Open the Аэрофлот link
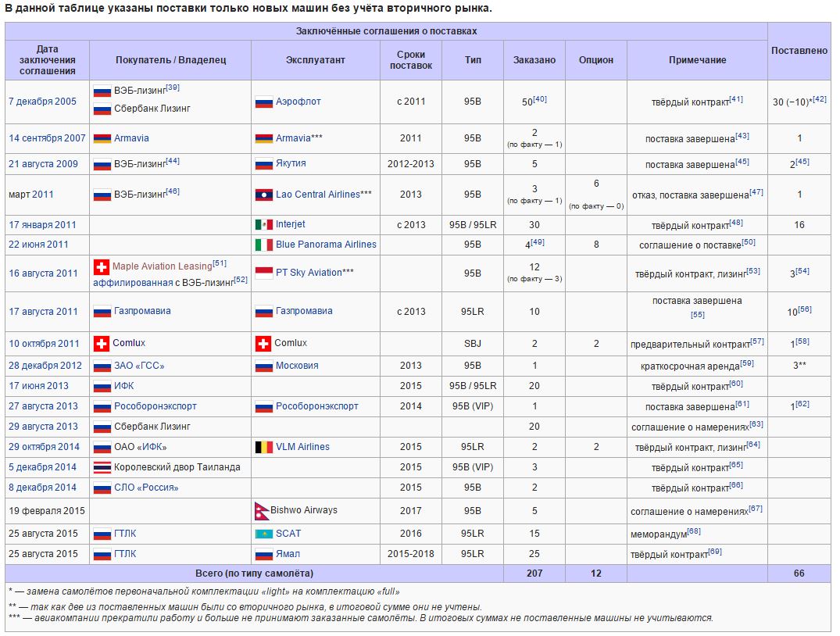The image size is (840, 636). (298, 102)
